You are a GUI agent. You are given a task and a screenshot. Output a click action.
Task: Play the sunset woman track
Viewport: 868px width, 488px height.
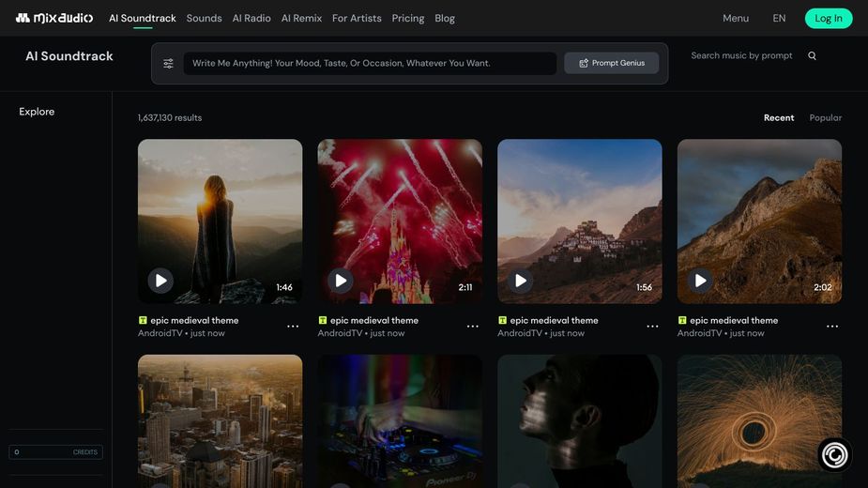click(160, 281)
